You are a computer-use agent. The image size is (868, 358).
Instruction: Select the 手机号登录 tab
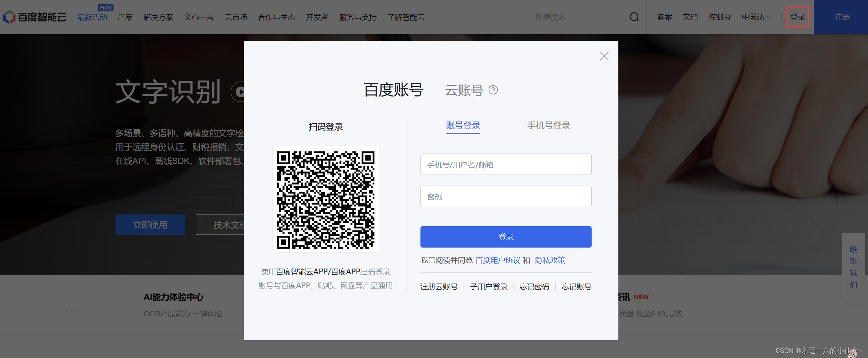pos(548,125)
